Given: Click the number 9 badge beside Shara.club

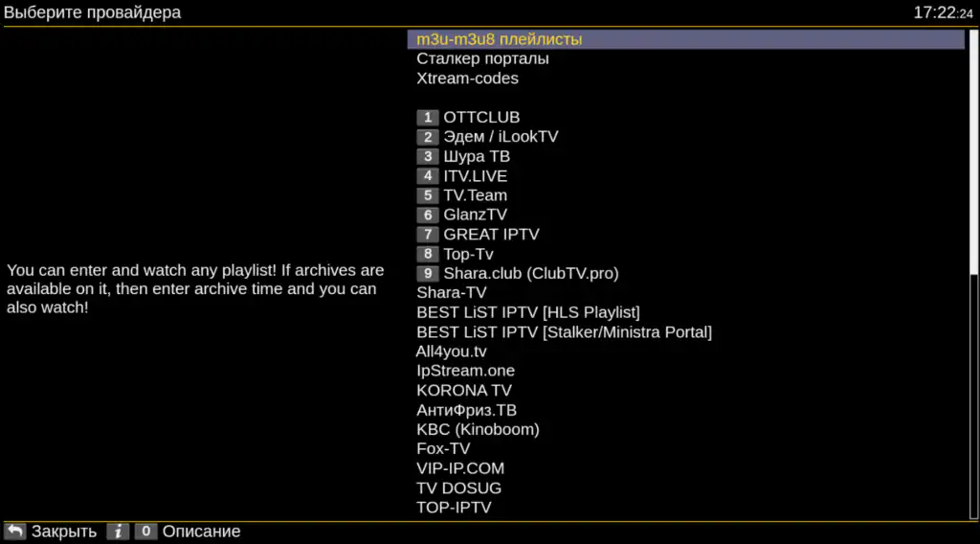Looking at the screenshot, I should [x=428, y=273].
